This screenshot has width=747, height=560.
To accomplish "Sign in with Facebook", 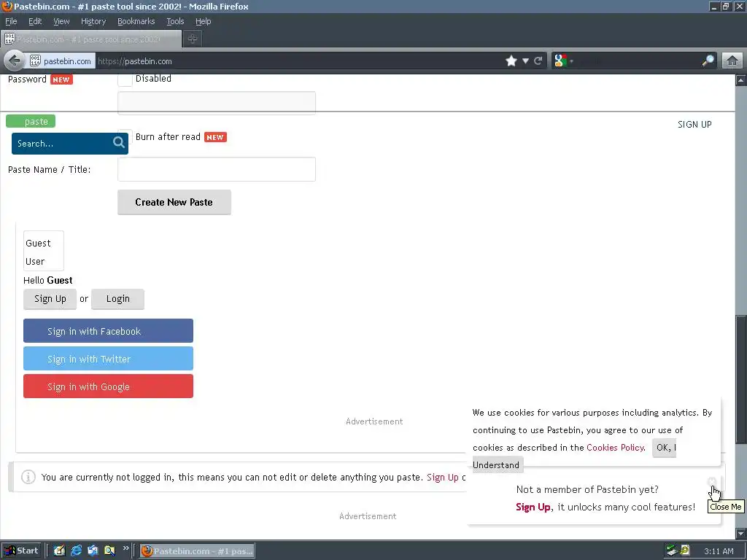I will coord(108,331).
